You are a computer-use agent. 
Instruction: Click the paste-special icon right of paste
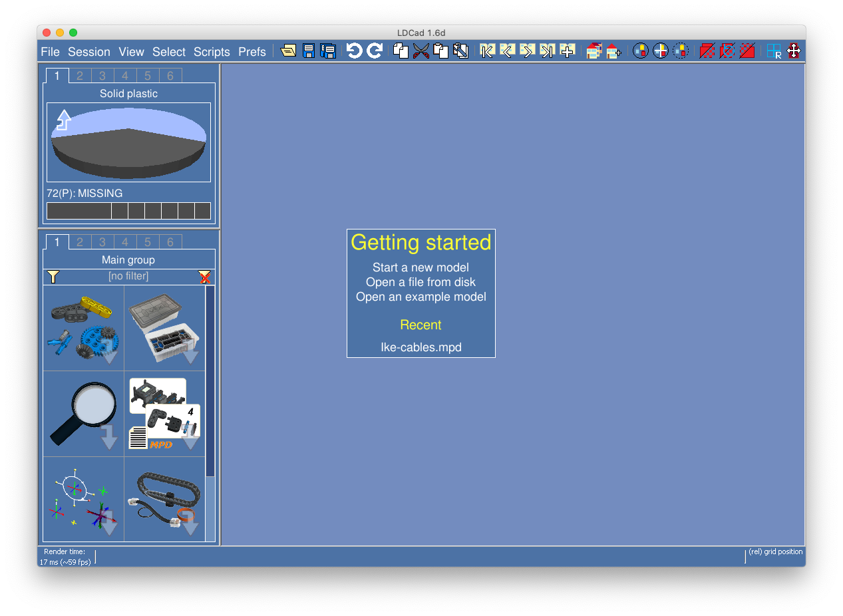(x=460, y=51)
